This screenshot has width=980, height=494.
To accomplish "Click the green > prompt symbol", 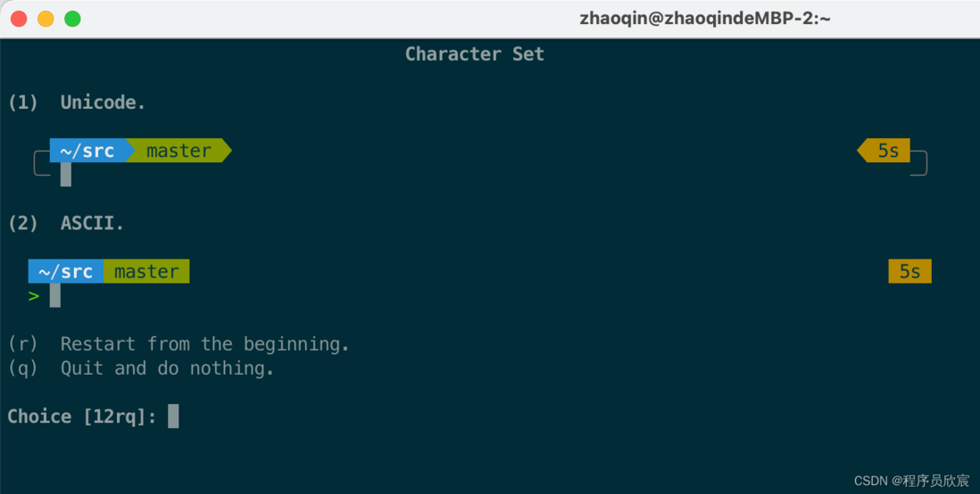I will 34,296.
